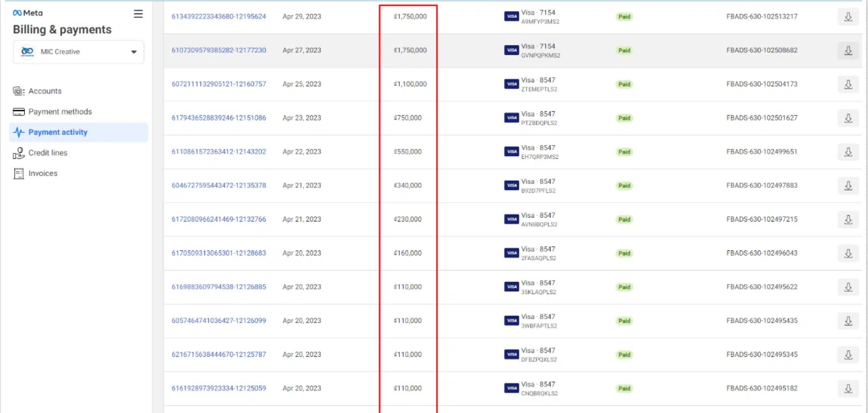Download receipt for FBADS-630-102501627
Screen dimensions: 868x413
848,118
